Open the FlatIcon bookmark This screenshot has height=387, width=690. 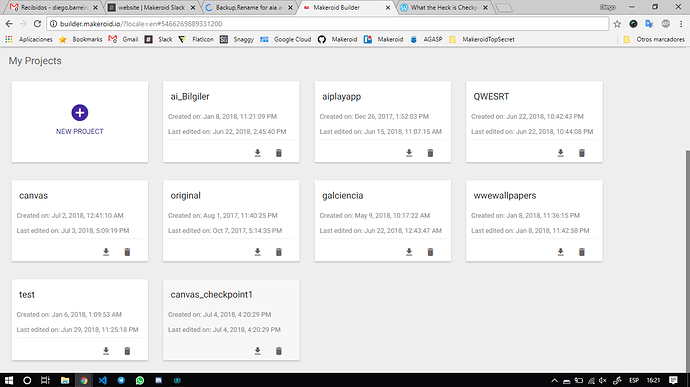pos(196,39)
